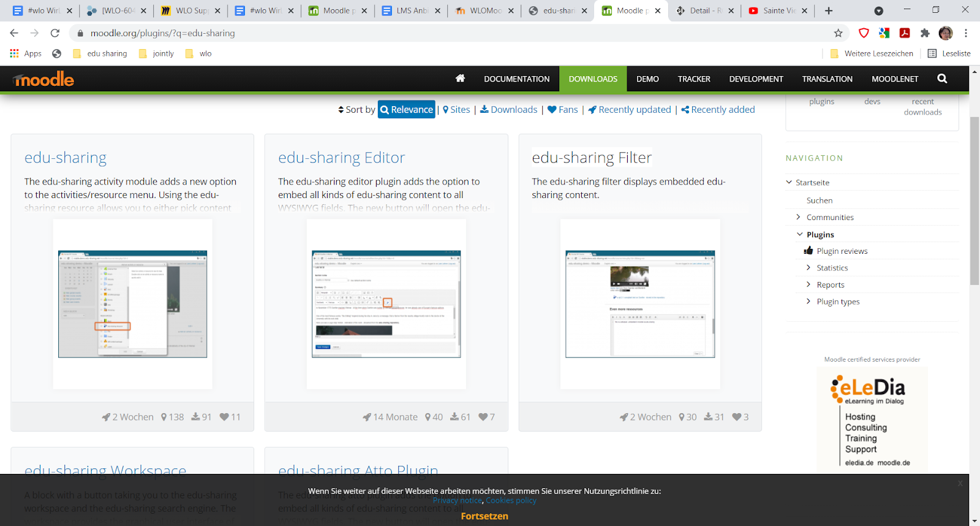Open the Leseliste reading list
The width and height of the screenshot is (980, 526).
click(949, 53)
